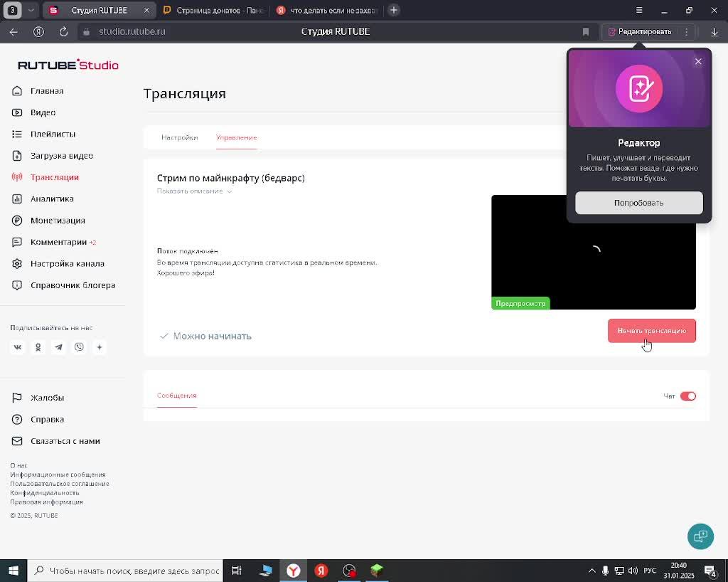Show hidden tray icons chevron
Viewport: 728px width, 582px height.
point(591,571)
